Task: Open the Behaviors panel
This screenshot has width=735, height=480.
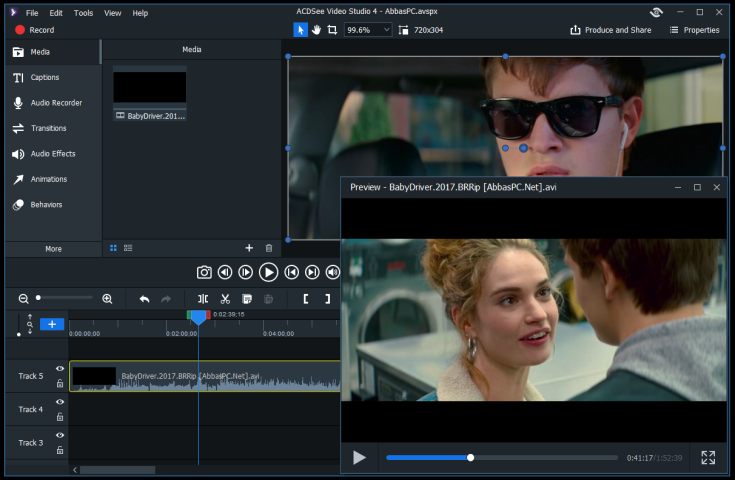Action: click(x=53, y=204)
